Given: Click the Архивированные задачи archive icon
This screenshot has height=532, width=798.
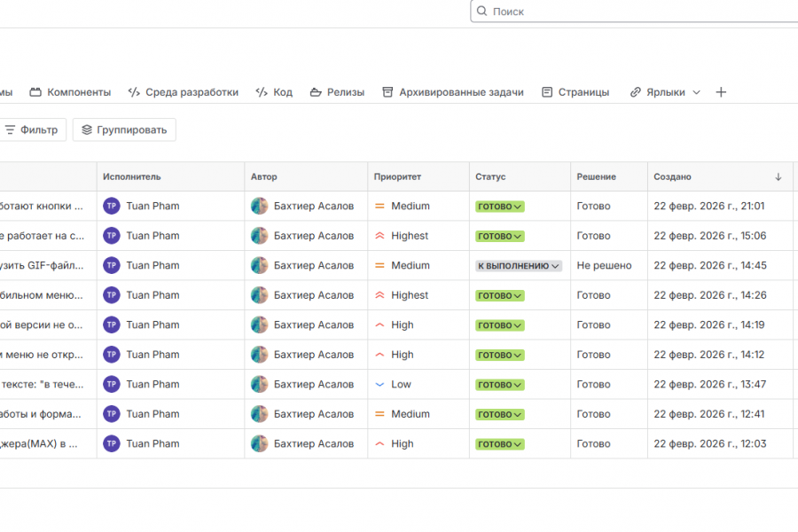Looking at the screenshot, I should pos(387,92).
